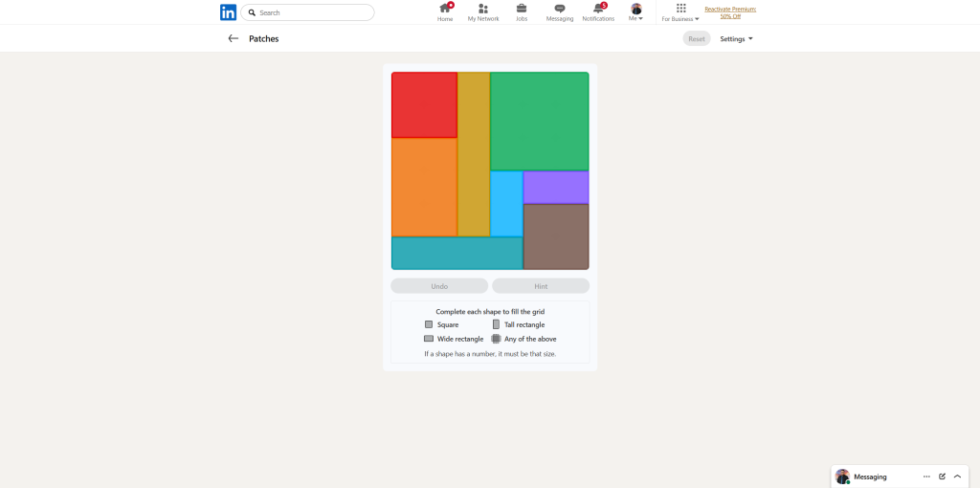Click the Undo button
This screenshot has width=980, height=488.
[x=439, y=286]
